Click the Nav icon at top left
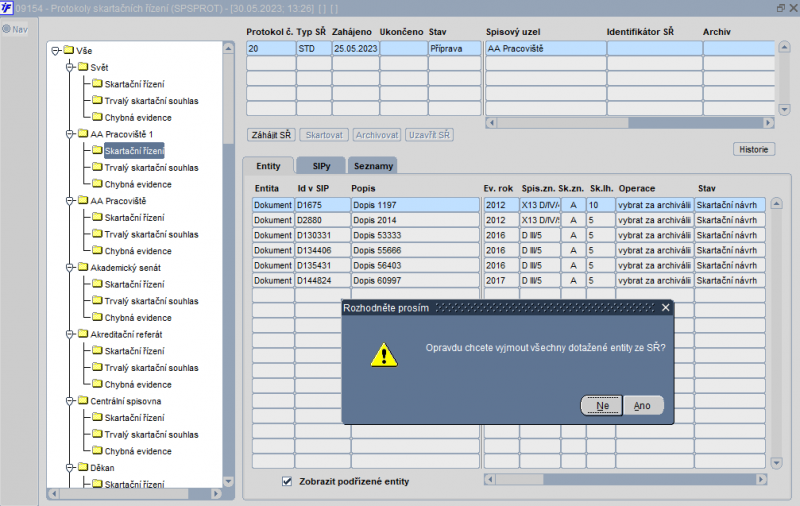This screenshot has width=800, height=506. tap(6, 28)
